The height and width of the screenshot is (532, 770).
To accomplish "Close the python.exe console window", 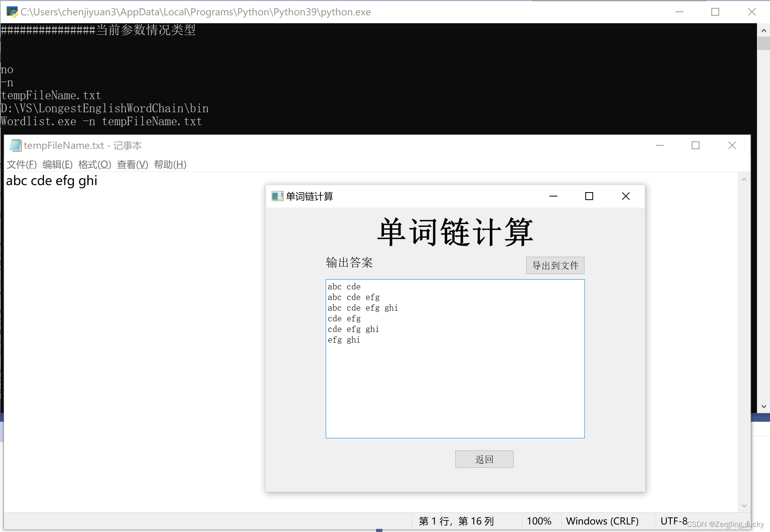I will coord(752,12).
